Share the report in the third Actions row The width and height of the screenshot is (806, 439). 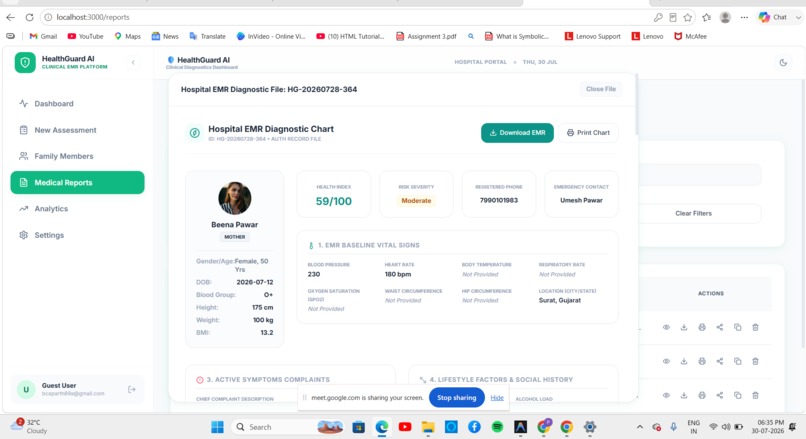click(720, 395)
